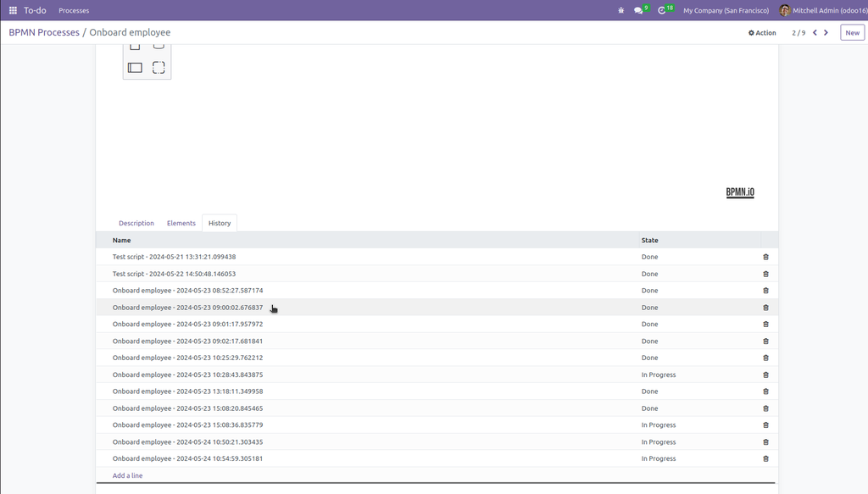Image resolution: width=868 pixels, height=494 pixels.
Task: Open row Onboard employee - 2024-05-23 15:08:20.845465
Action: pos(437,408)
